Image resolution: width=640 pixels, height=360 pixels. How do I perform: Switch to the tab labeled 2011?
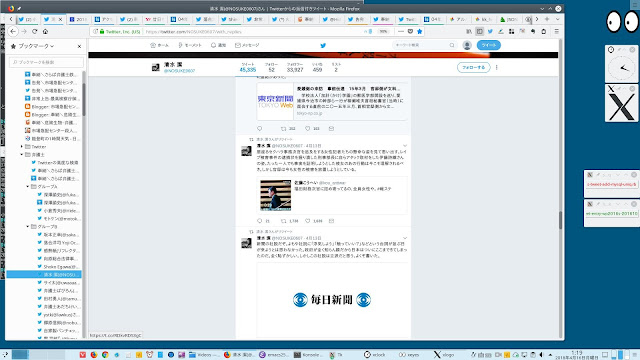pyautogui.click(x=78, y=19)
